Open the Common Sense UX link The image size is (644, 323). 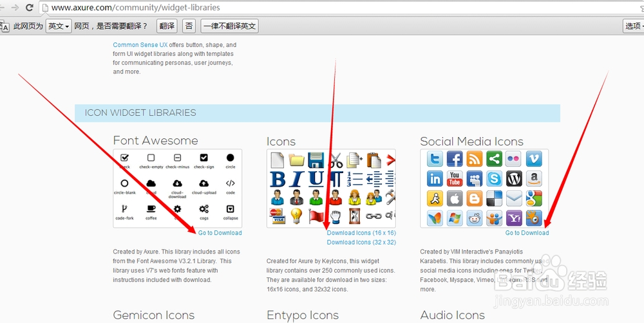[x=140, y=45]
